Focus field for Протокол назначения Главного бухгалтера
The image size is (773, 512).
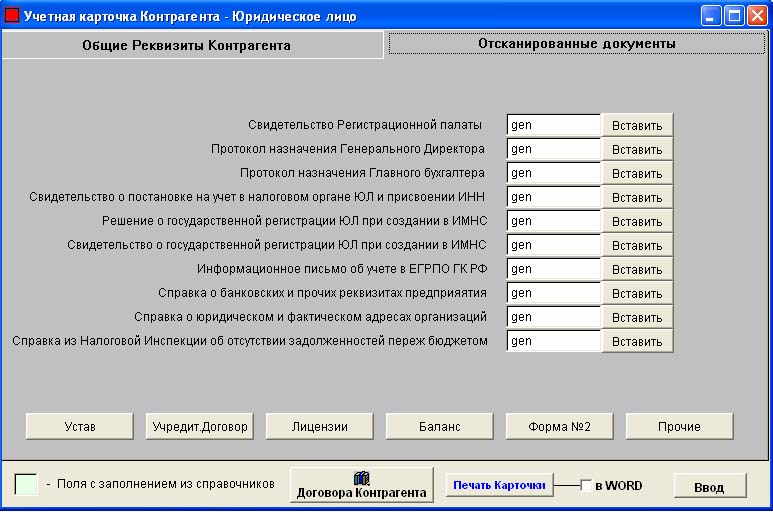tap(554, 173)
